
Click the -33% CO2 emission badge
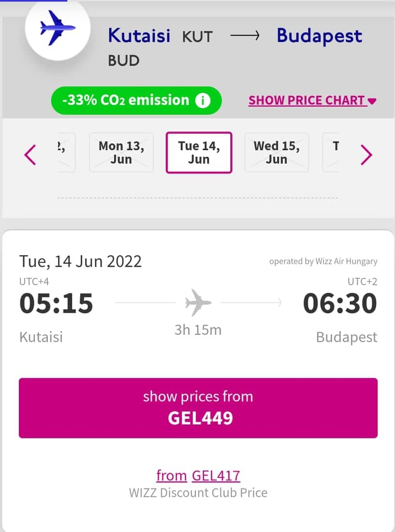tap(136, 101)
